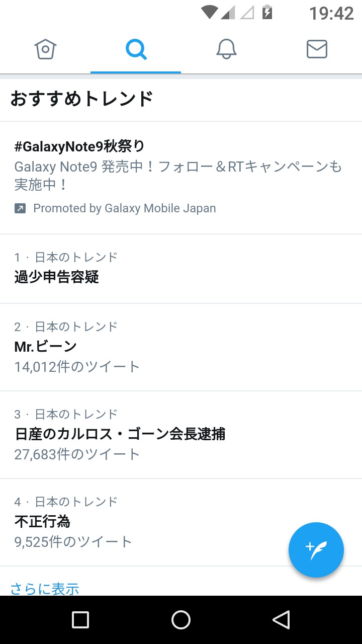This screenshot has width=362, height=644.
Task: Open the Notifications bell tab
Action: point(226,49)
